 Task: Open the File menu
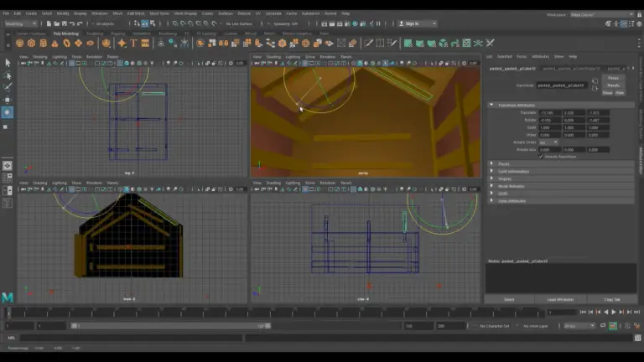[6, 13]
